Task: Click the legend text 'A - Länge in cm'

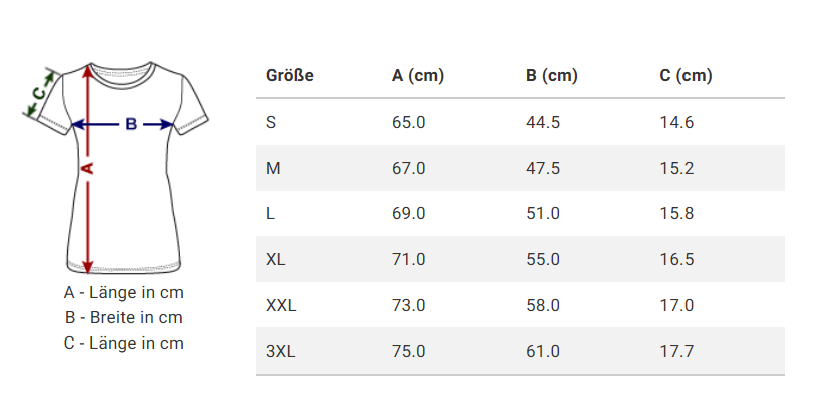Action: [x=124, y=293]
